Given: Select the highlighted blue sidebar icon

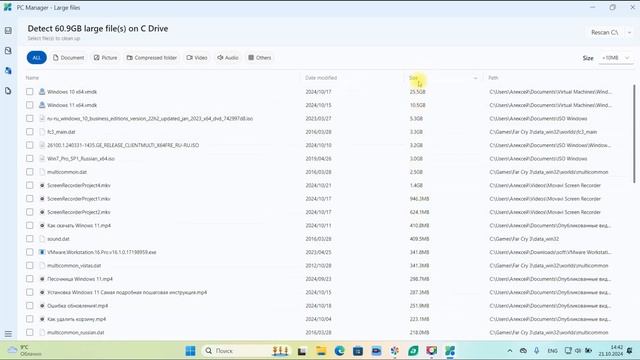Looking at the screenshot, I should [x=8, y=71].
